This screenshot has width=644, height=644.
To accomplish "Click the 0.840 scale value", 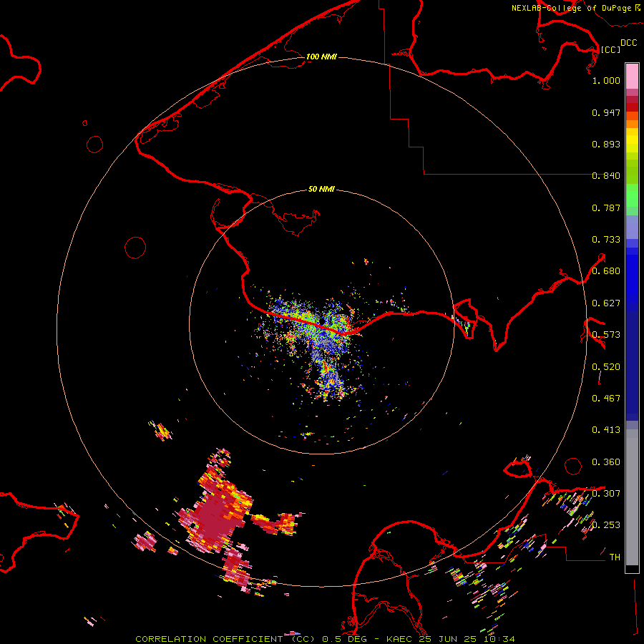I will (606, 176).
